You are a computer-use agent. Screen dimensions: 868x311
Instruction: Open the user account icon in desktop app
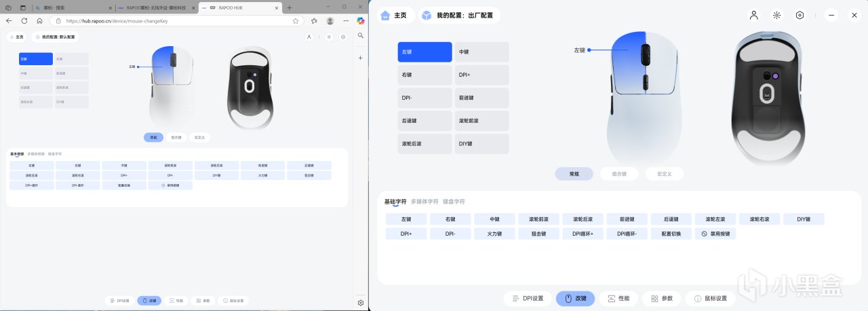753,15
